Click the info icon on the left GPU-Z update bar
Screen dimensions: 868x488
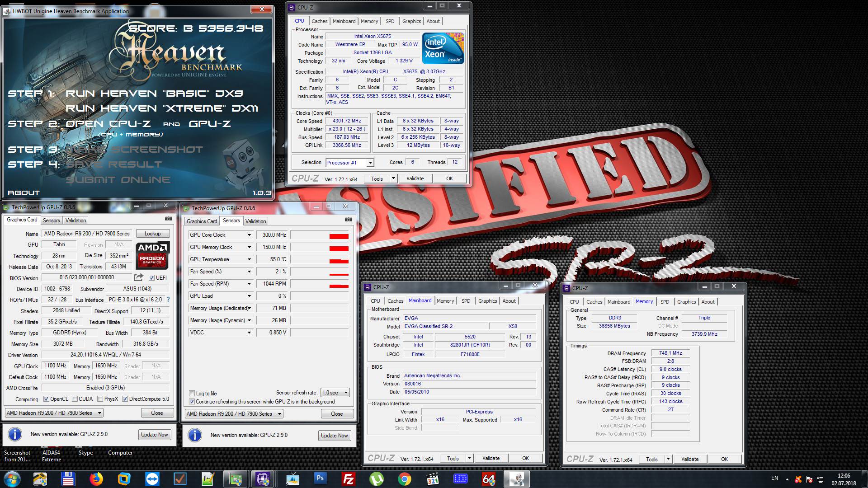15,434
